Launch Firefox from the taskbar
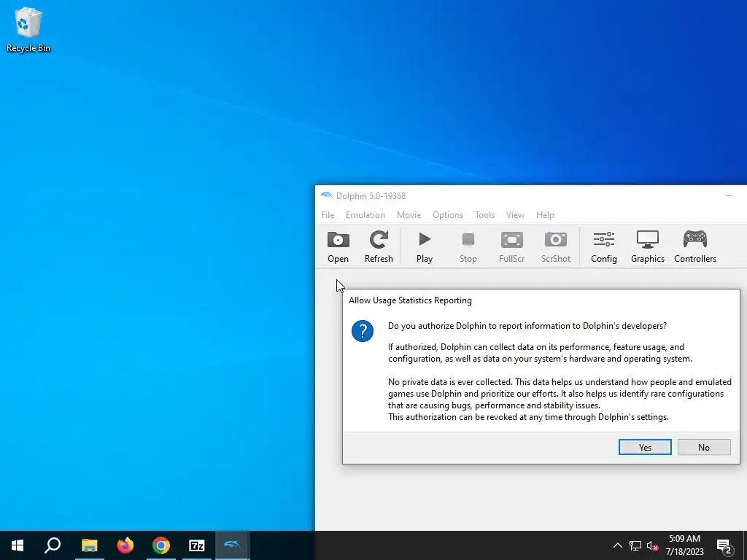The image size is (747, 560). (x=125, y=545)
